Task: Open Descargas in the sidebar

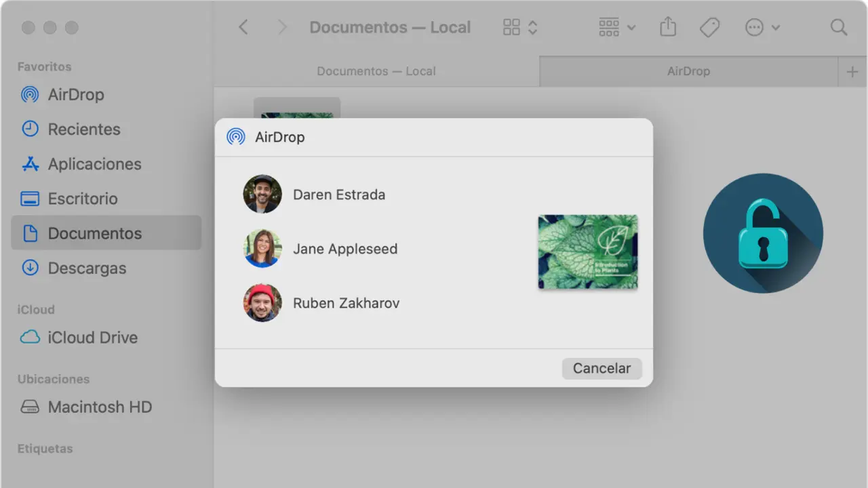Action: tap(87, 268)
